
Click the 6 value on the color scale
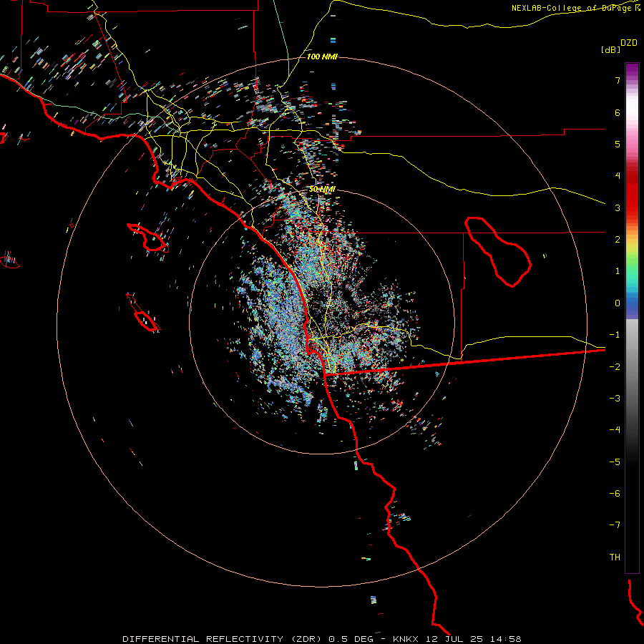[x=618, y=112]
